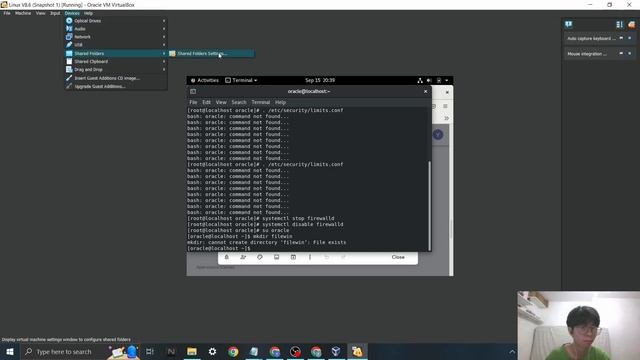Click the Shared Folders folder icon
Viewport: 640px width, 360px height.
(x=69, y=53)
